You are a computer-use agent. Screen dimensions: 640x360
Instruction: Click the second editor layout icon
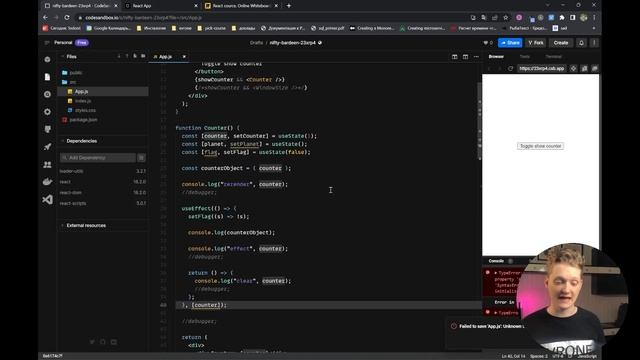[x=465, y=57]
